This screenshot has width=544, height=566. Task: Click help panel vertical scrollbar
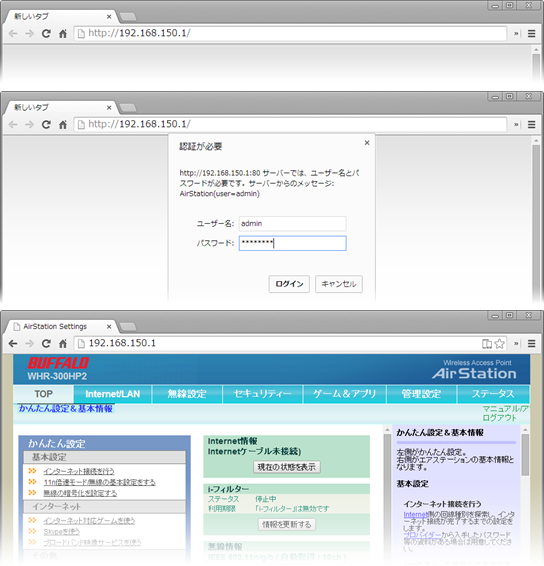pyautogui.click(x=525, y=455)
